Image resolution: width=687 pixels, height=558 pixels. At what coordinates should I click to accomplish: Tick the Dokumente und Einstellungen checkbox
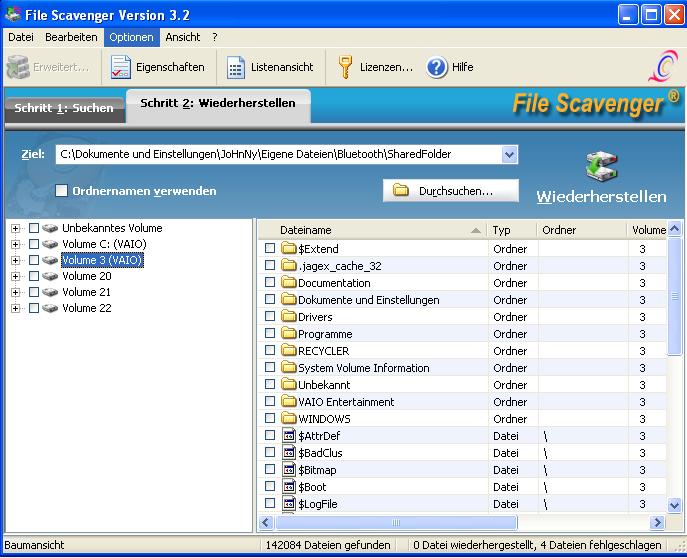(270, 299)
